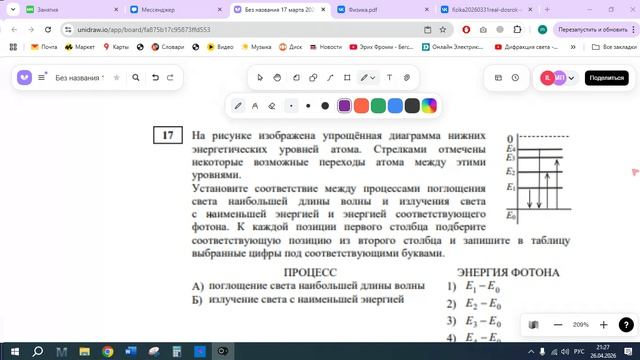Switch to the Занятия browser tab
Screen dimensions: 640x360
pos(72,9)
